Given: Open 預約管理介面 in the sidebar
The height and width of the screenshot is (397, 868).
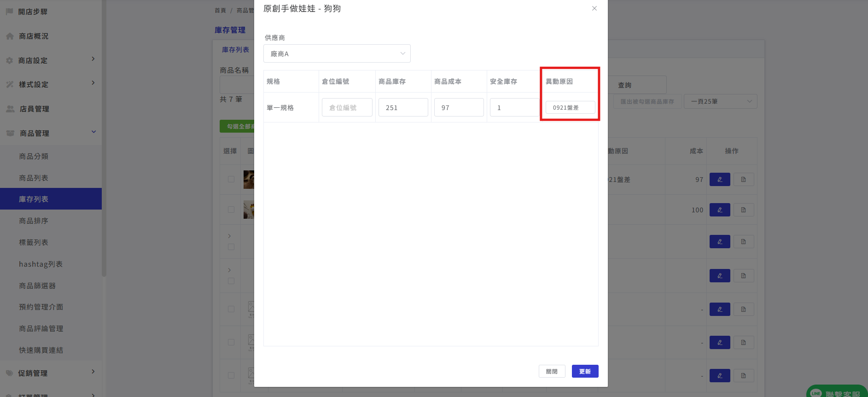Looking at the screenshot, I should coord(41,307).
